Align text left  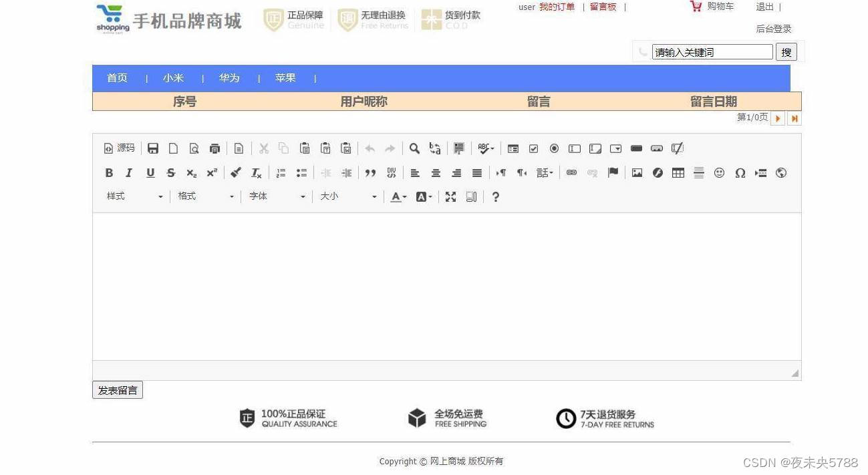pos(415,173)
